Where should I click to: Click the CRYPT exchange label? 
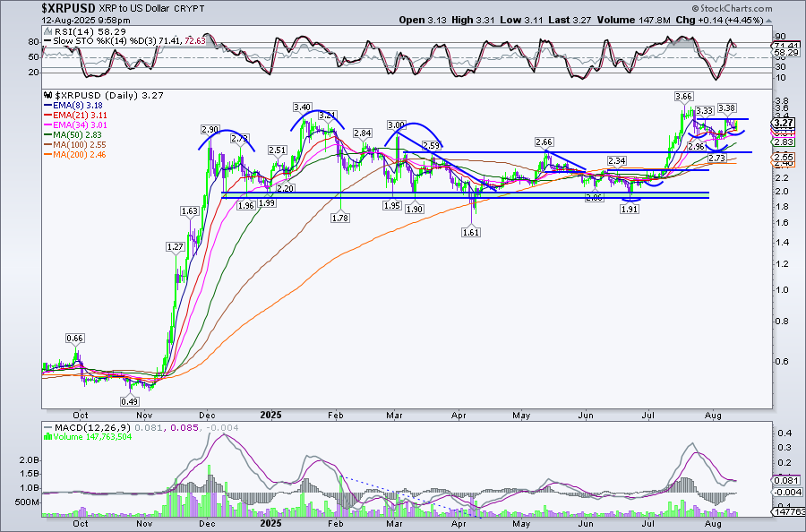pyautogui.click(x=189, y=9)
